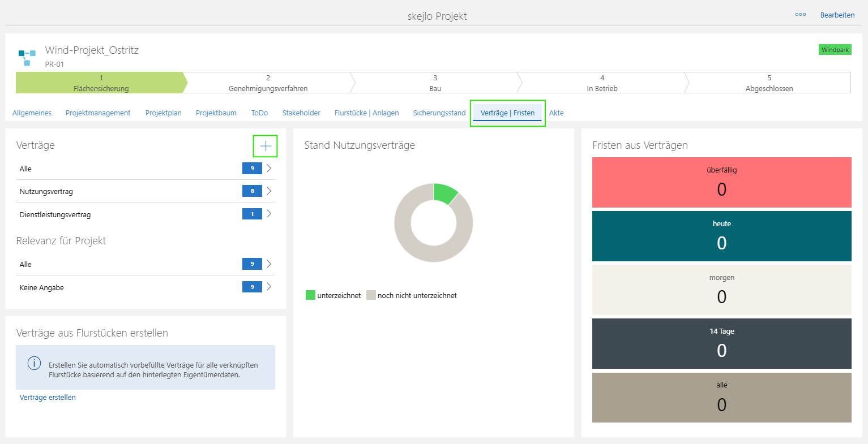Viewport: 868px width, 444px height.
Task: Expand the Keine Angabe row chevron
Action: coord(269,287)
